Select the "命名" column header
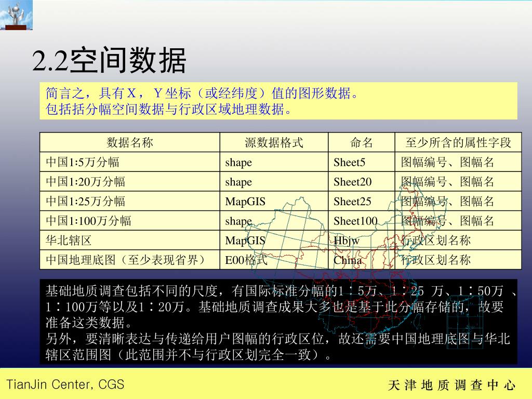 [x=362, y=142]
